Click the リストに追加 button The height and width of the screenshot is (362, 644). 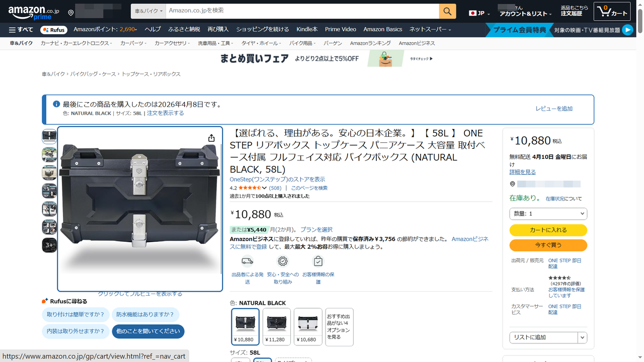(x=544, y=337)
